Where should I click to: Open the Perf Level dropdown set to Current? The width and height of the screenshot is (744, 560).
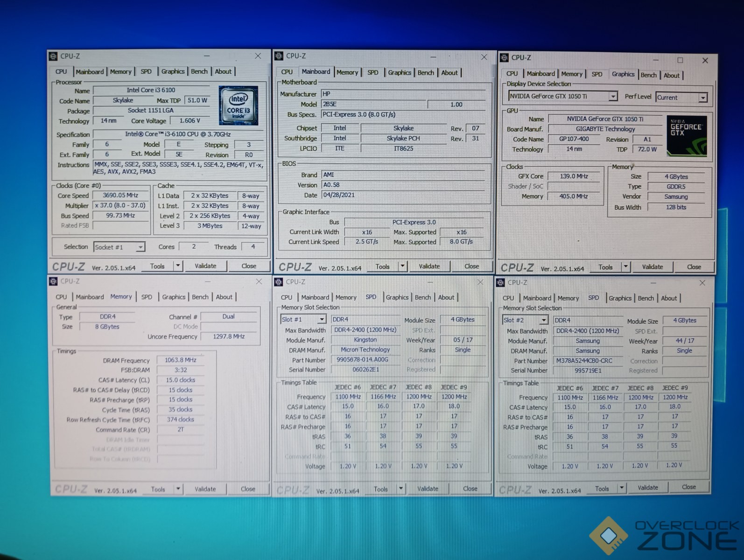[702, 98]
